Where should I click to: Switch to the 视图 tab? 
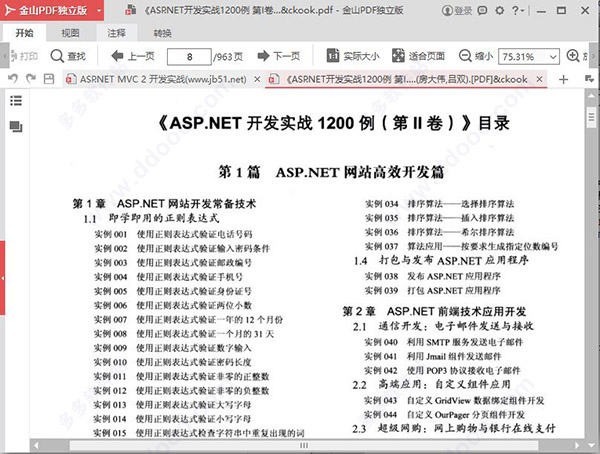click(x=70, y=33)
